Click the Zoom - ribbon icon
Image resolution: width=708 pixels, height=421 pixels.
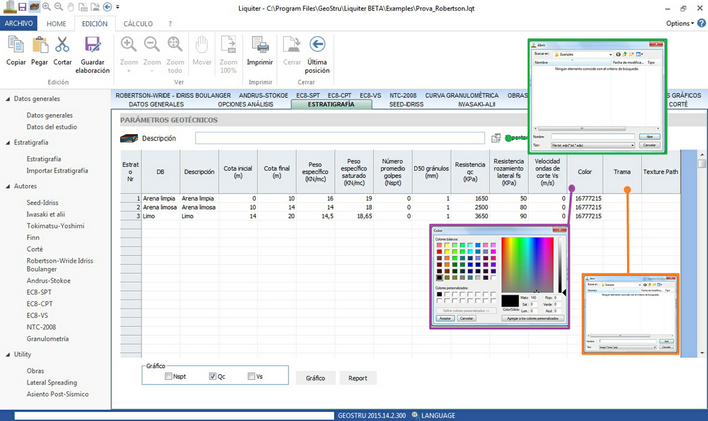pyautogui.click(x=152, y=44)
